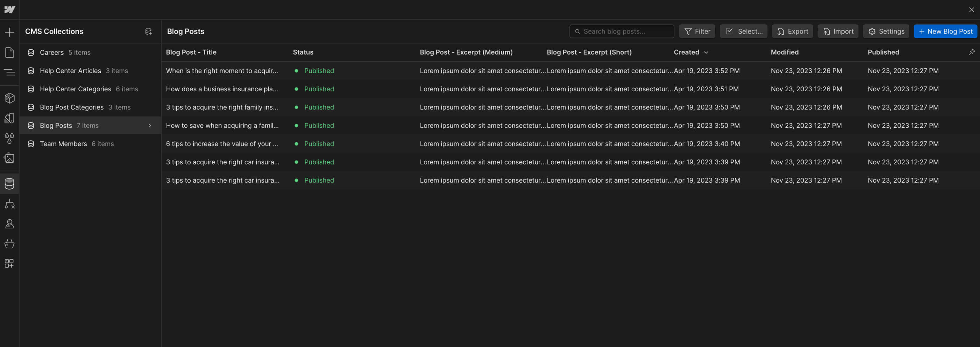Open the Filter options
This screenshot has width=980, height=347.
click(x=697, y=31)
